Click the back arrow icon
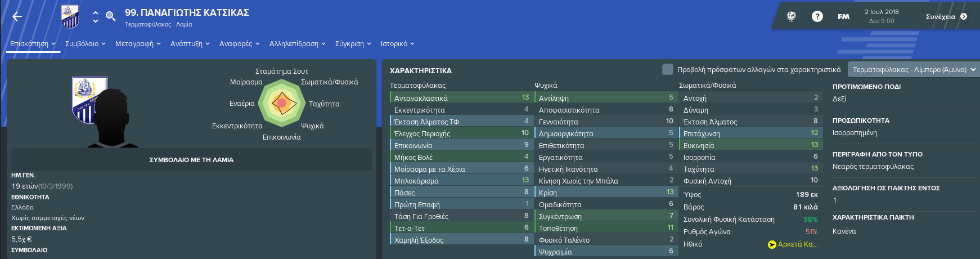980x259 pixels. click(x=17, y=16)
